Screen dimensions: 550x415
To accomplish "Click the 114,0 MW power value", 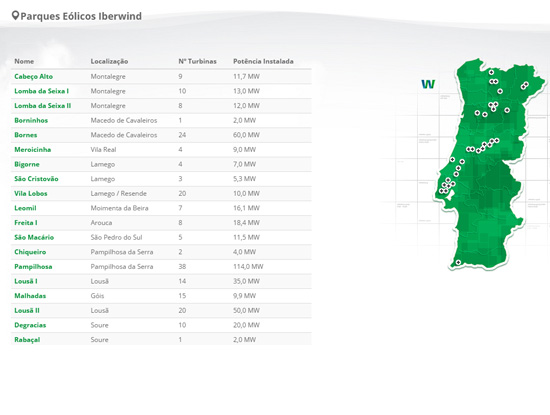I will point(248,267).
